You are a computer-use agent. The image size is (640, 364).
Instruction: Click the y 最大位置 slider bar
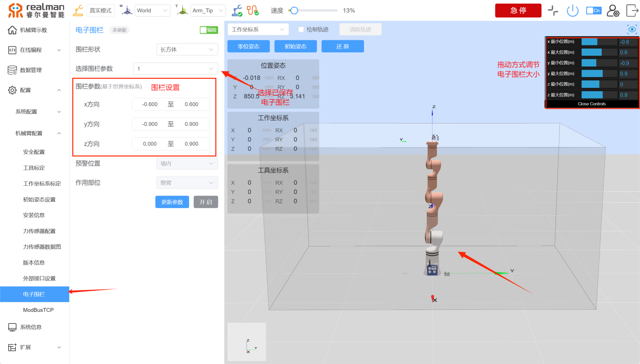pyautogui.click(x=599, y=74)
